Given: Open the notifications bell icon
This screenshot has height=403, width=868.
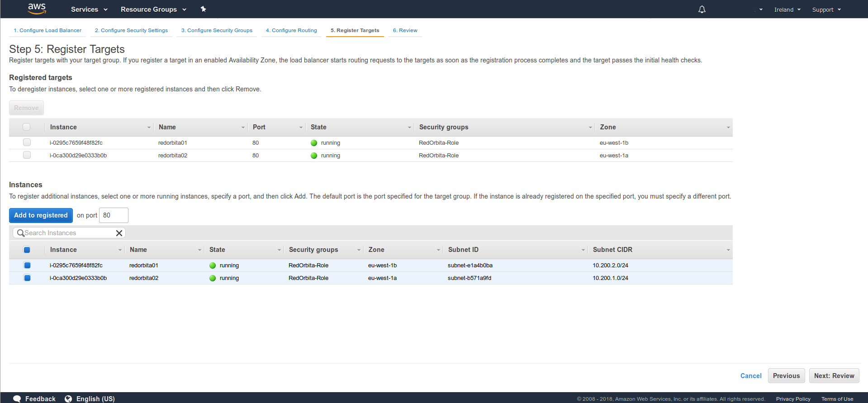Looking at the screenshot, I should point(702,9).
